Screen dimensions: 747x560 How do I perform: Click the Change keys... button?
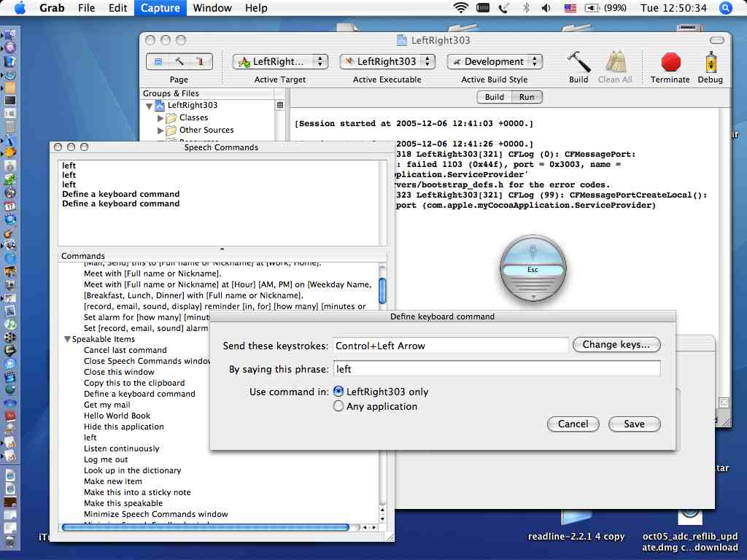click(x=616, y=344)
